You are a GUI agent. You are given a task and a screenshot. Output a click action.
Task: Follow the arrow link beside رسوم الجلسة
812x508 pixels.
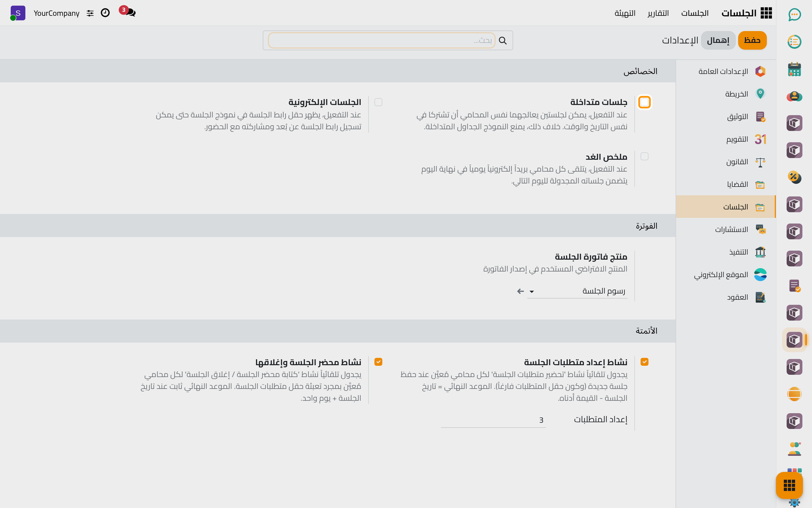coord(521,291)
